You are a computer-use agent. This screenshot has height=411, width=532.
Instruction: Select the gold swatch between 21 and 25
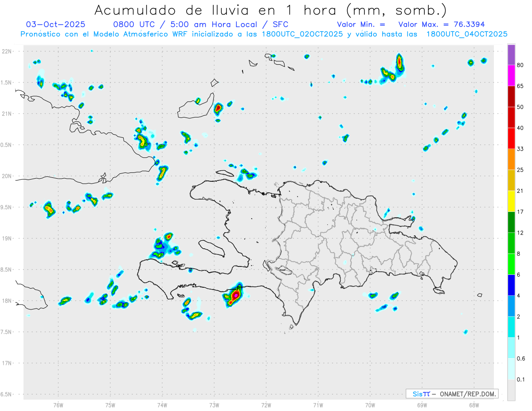512,180
